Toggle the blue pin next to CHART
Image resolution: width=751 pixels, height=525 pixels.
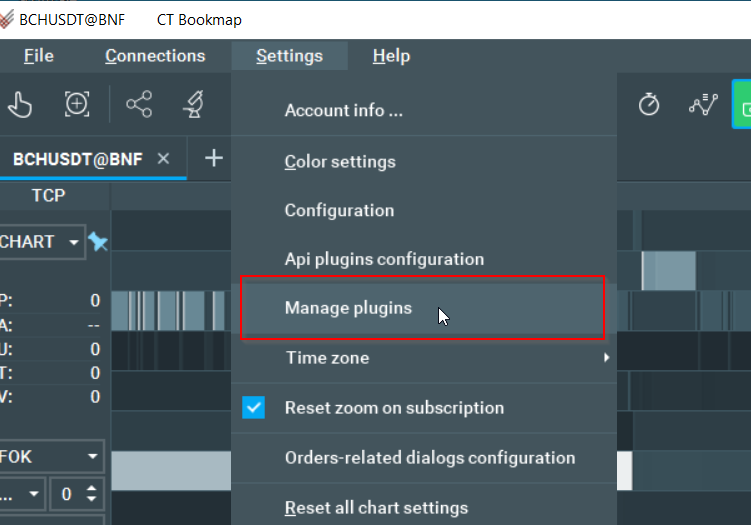(98, 241)
